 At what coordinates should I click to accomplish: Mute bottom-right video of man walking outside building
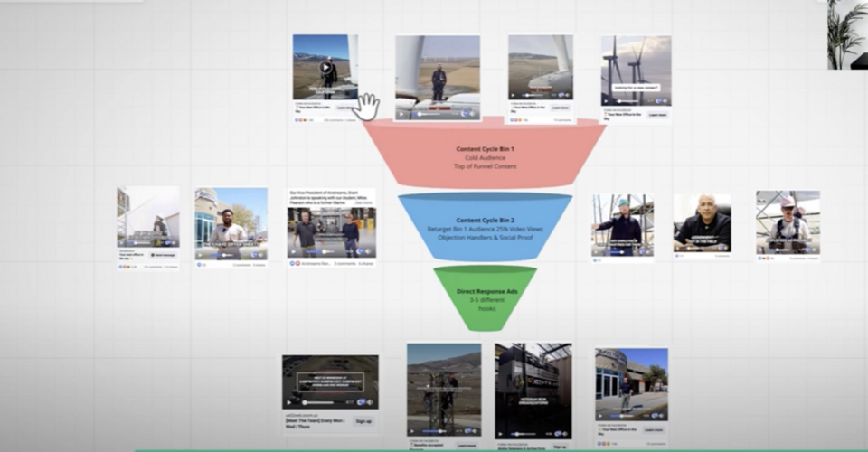tap(662, 416)
